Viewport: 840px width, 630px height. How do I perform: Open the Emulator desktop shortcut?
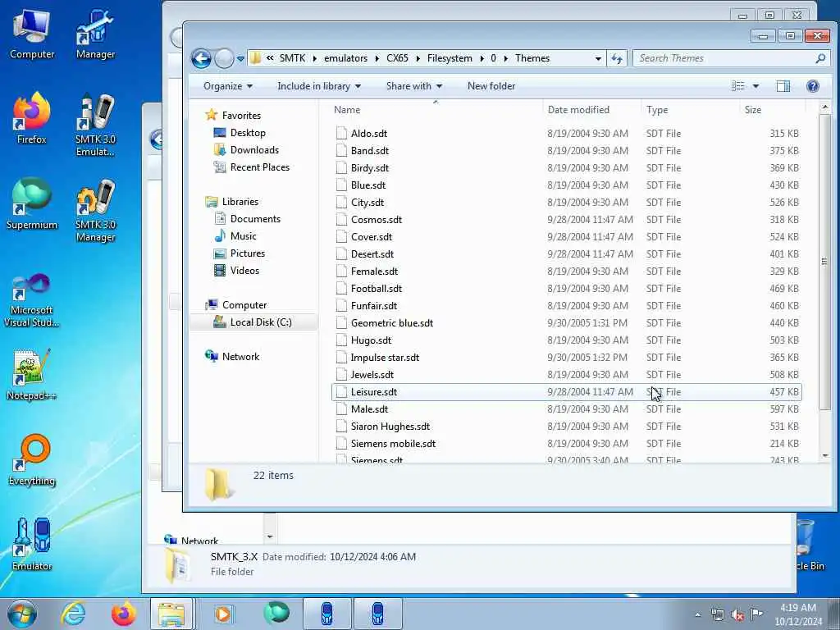[32, 545]
